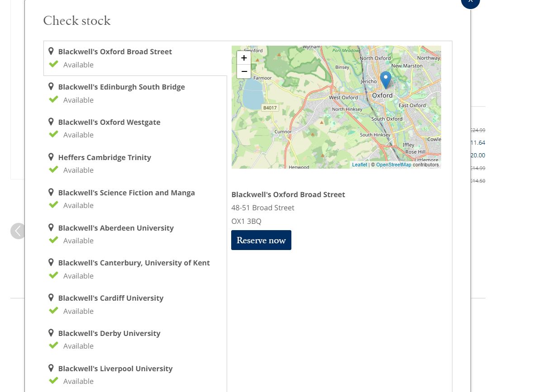Click the postcode OX1 3BQ
The image size is (547, 392).
click(246, 221)
